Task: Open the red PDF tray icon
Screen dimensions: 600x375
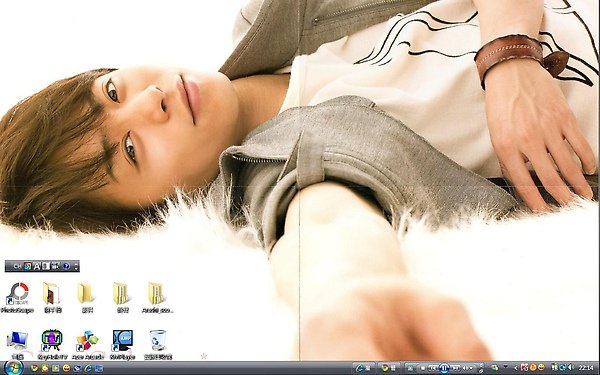Action: coord(524,368)
